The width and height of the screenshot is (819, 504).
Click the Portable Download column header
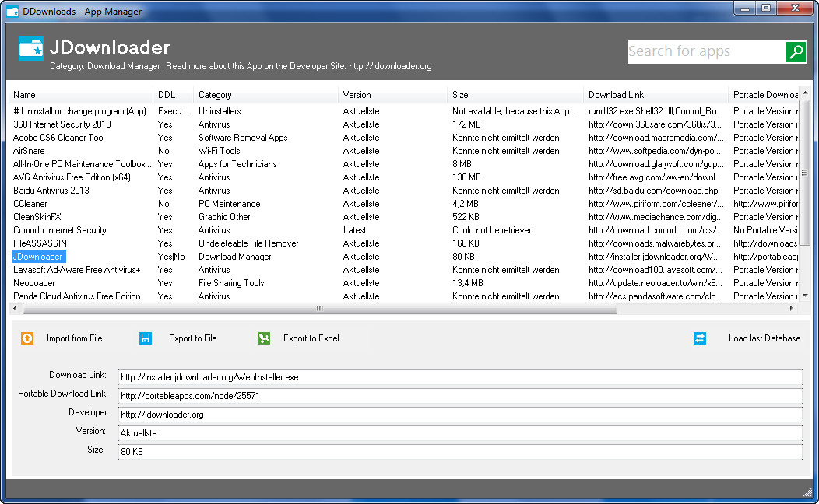pyautogui.click(x=764, y=95)
